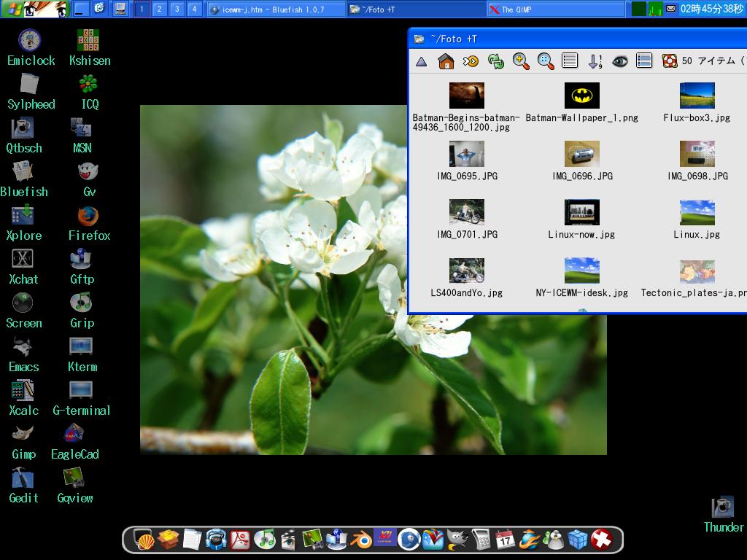This screenshot has width=747, height=560.
Task: Launch Firefox from the desktop icons
Action: (88, 217)
